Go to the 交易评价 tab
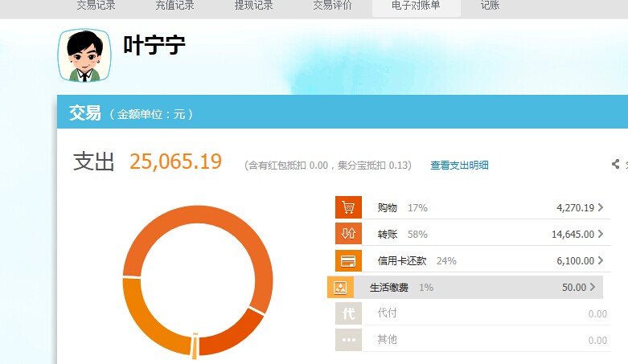This screenshot has height=364, width=628. [x=332, y=5]
